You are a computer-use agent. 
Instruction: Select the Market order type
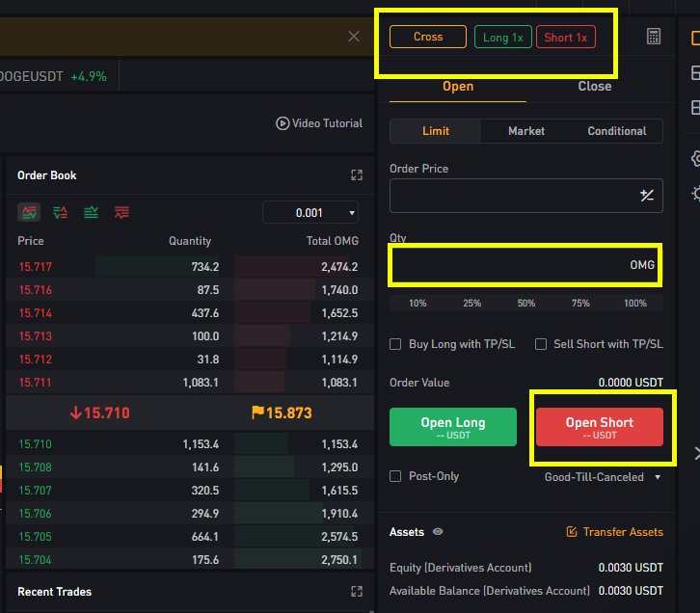525,131
